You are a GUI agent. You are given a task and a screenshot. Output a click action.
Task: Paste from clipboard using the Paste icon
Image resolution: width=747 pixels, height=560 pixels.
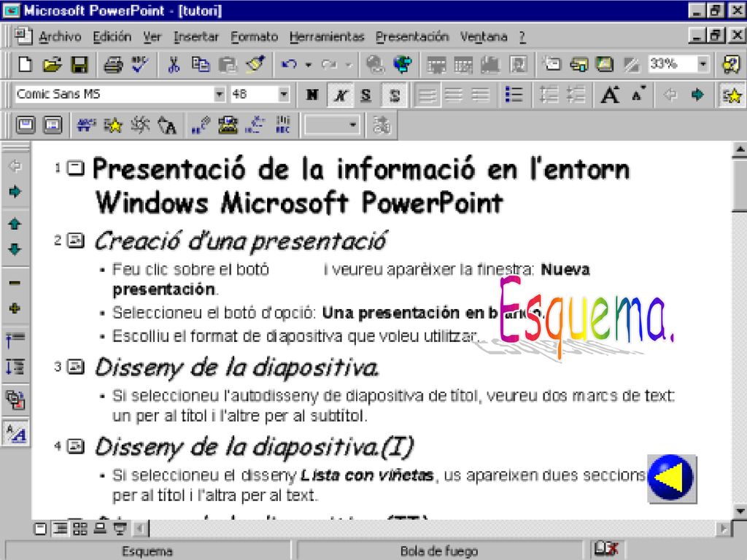tap(228, 64)
